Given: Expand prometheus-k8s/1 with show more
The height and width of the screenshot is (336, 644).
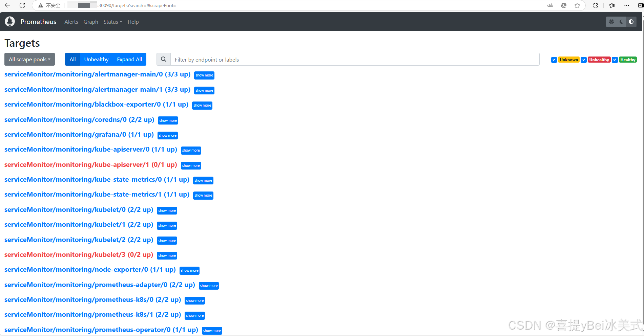Looking at the screenshot, I should [195, 315].
